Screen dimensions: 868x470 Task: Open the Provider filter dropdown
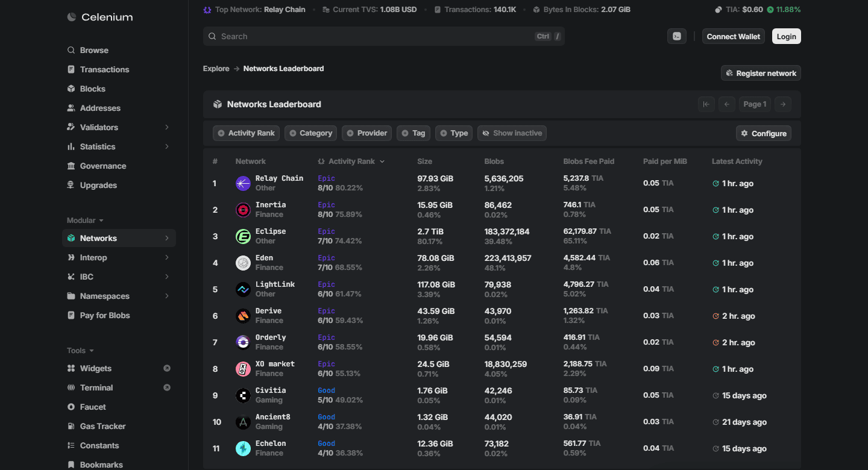click(x=366, y=133)
